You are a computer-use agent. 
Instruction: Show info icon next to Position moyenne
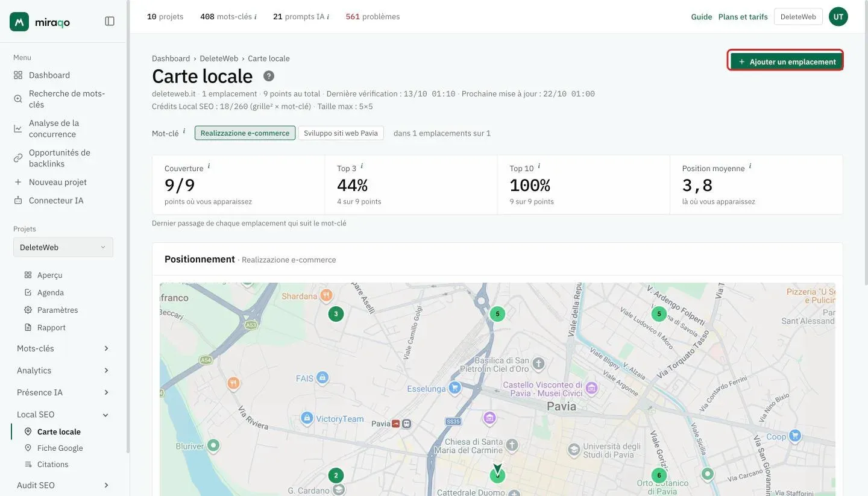point(750,166)
